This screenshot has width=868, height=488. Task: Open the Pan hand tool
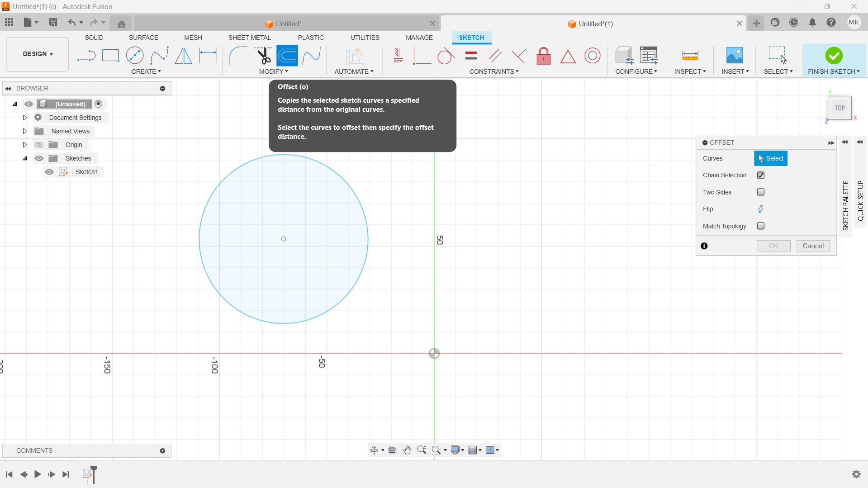pos(407,450)
